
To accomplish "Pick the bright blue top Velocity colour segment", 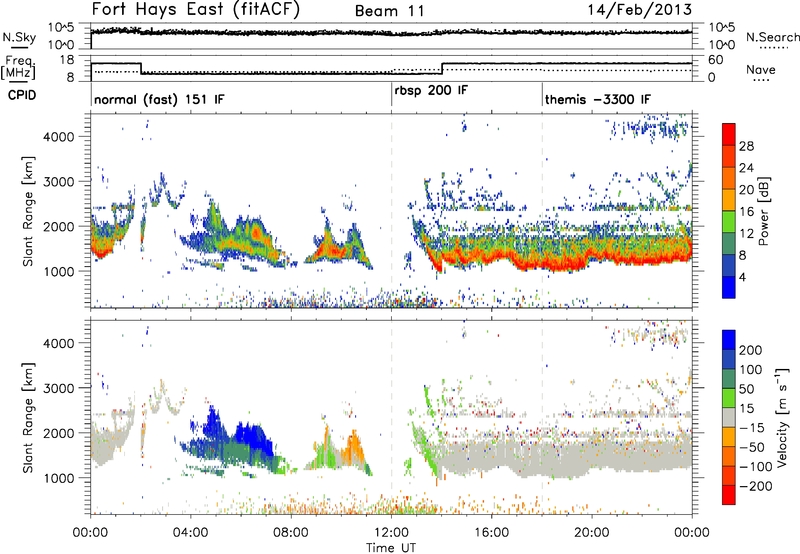I will pos(729,340).
